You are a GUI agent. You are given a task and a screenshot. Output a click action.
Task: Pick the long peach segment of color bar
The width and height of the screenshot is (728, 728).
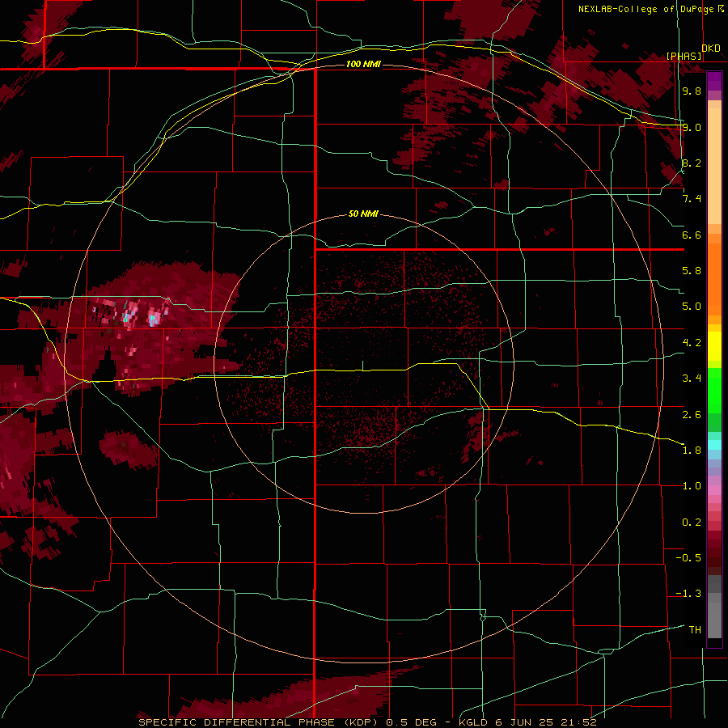point(714,166)
